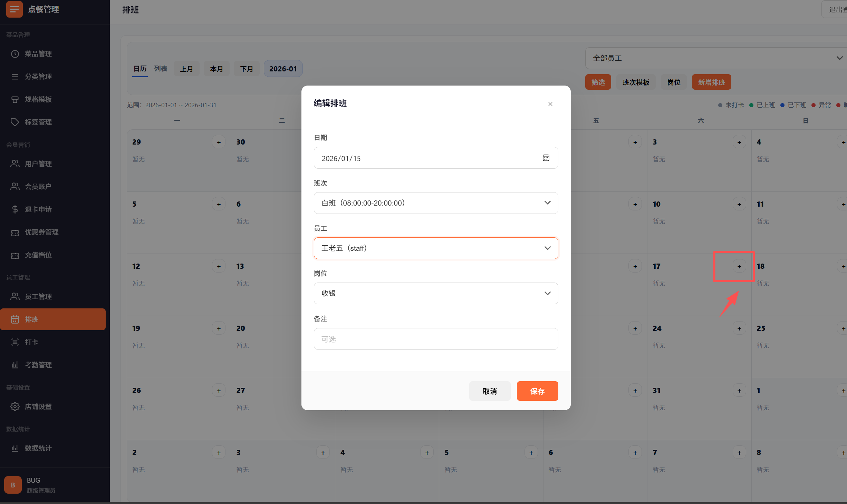Click the 备注 remark input field
This screenshot has height=504, width=847.
[436, 339]
